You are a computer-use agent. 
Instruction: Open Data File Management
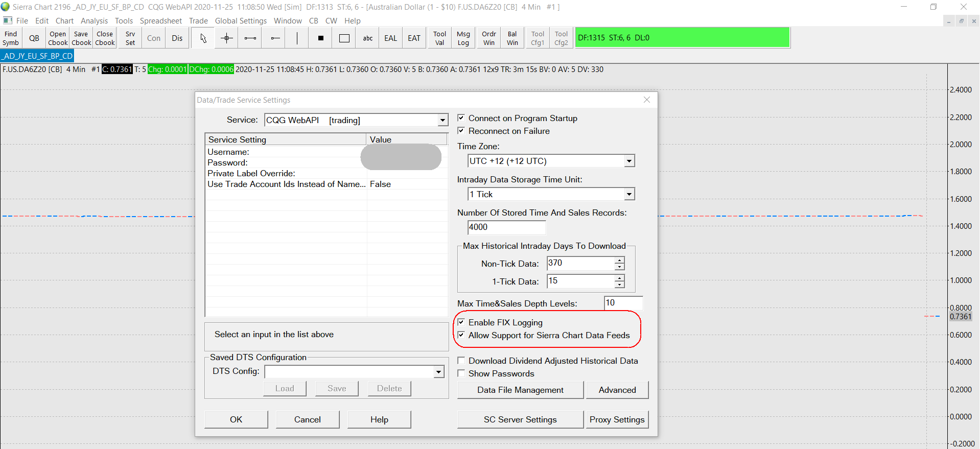(x=520, y=390)
